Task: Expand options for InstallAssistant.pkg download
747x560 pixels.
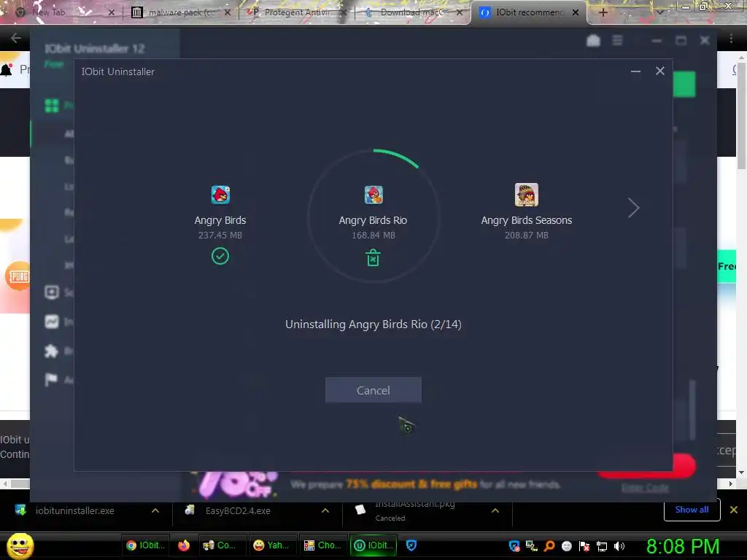Action: pos(495,510)
